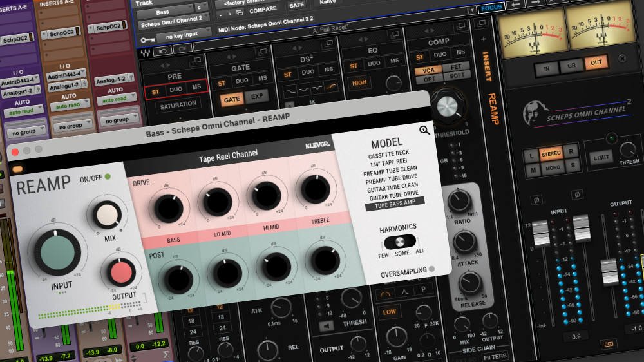The height and width of the screenshot is (362, 644).
Task: Open the no key input dropdown
Action: pos(184,35)
